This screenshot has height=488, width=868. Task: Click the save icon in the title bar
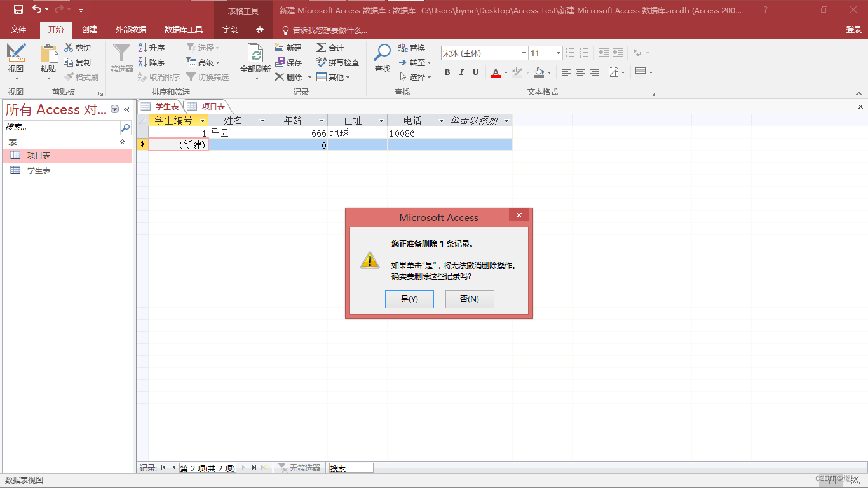coord(18,10)
